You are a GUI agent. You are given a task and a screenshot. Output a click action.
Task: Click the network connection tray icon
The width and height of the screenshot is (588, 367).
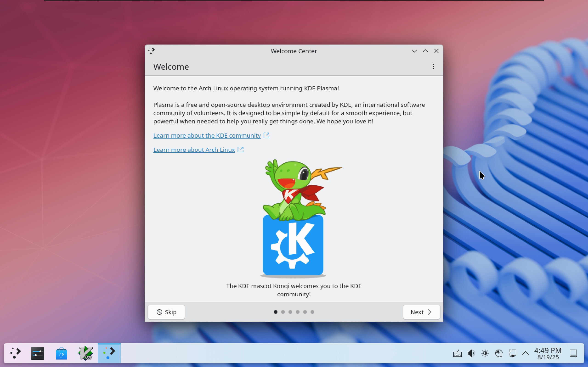(512, 353)
